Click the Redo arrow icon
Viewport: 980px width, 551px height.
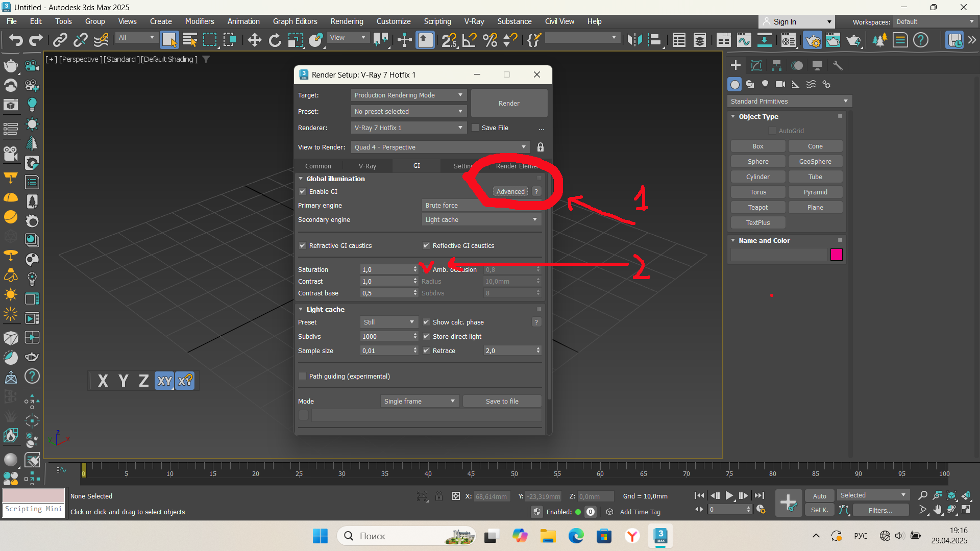[36, 40]
